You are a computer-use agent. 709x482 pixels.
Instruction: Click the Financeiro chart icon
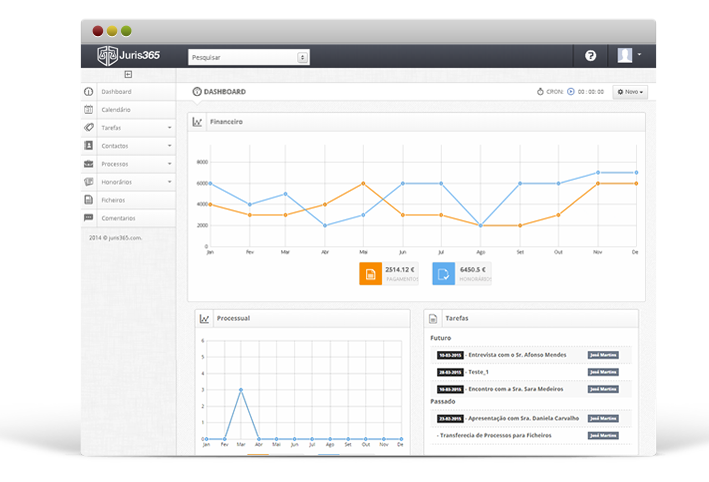click(198, 122)
